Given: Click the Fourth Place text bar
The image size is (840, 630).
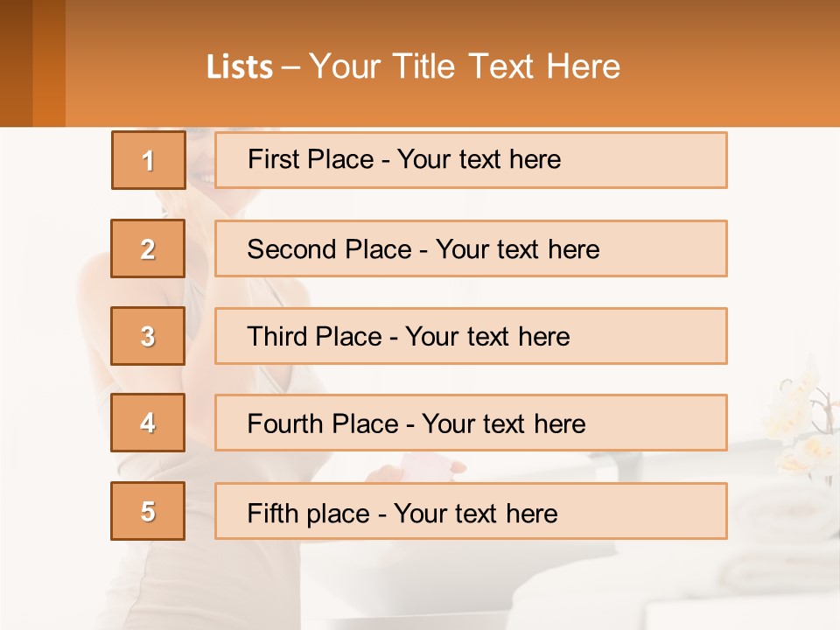Looking at the screenshot, I should (x=471, y=423).
